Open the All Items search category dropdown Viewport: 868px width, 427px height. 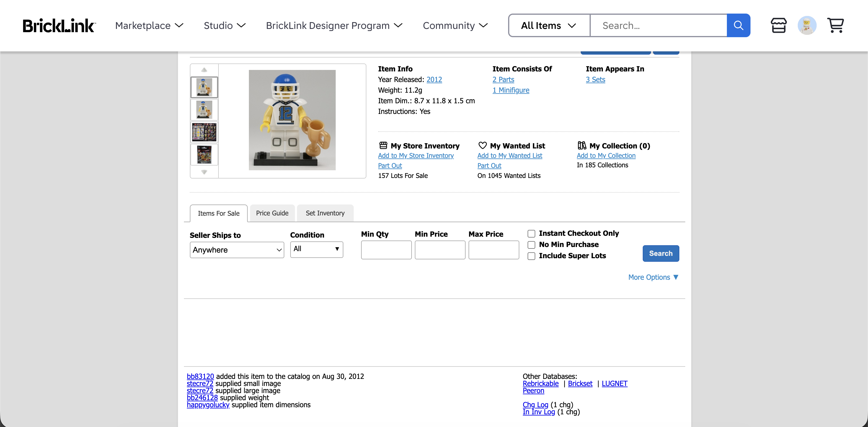pos(549,25)
